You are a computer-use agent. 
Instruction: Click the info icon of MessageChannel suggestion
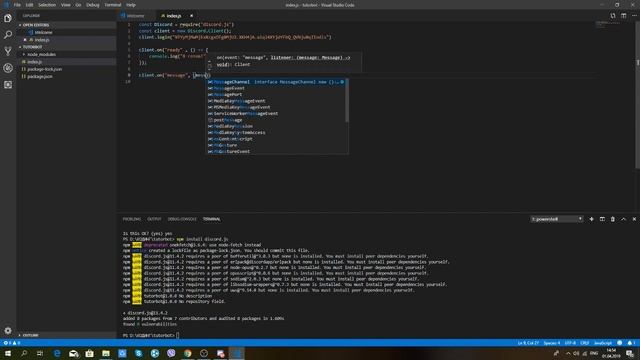tap(342, 82)
